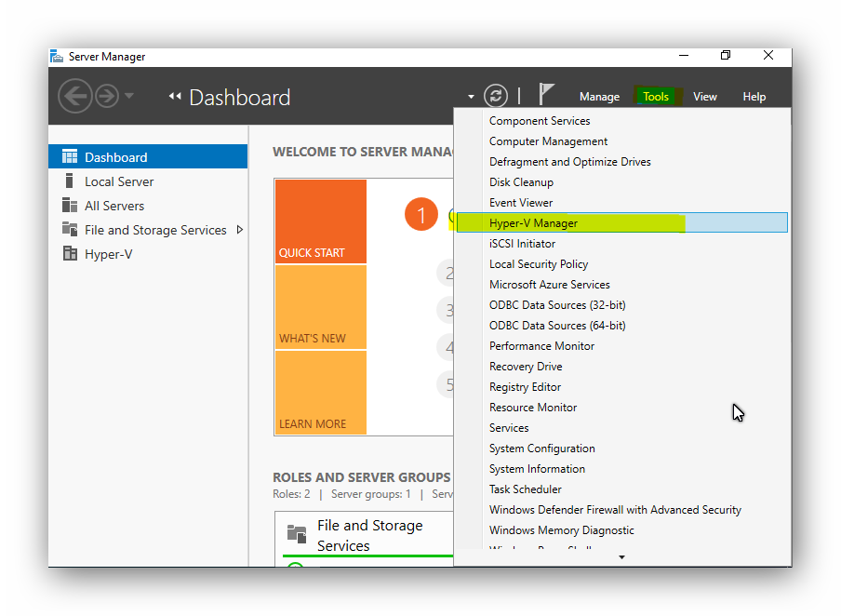Open navigation history dropdown arrow

point(129,96)
